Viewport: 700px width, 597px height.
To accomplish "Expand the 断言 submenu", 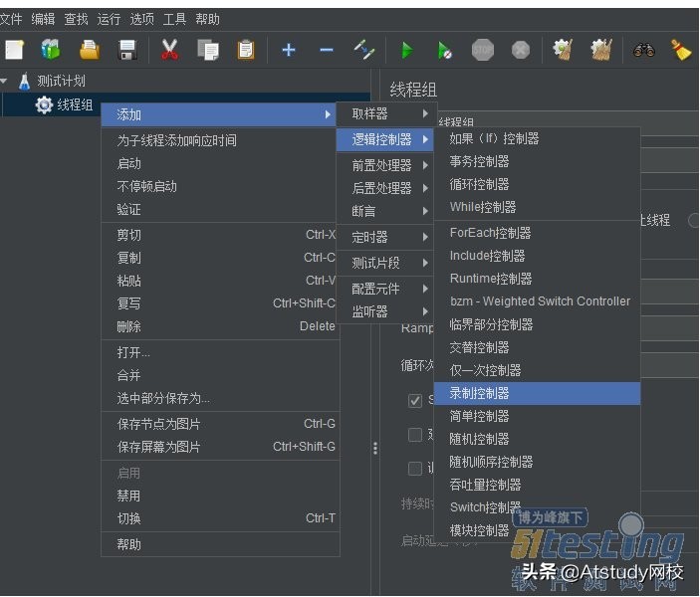I will 385,211.
